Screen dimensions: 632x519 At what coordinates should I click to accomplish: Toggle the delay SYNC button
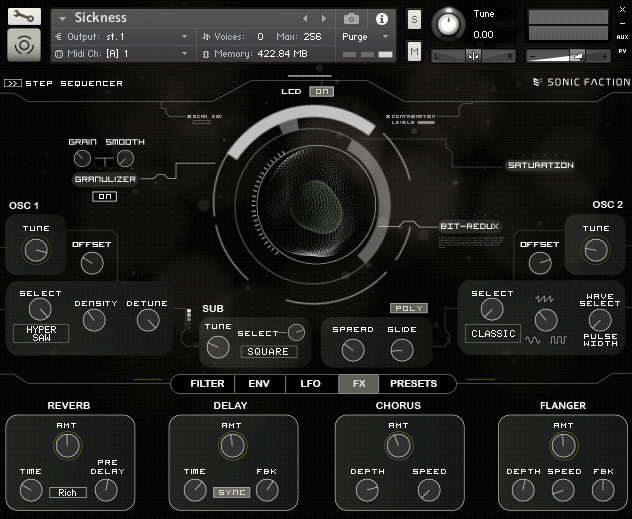coord(231,492)
